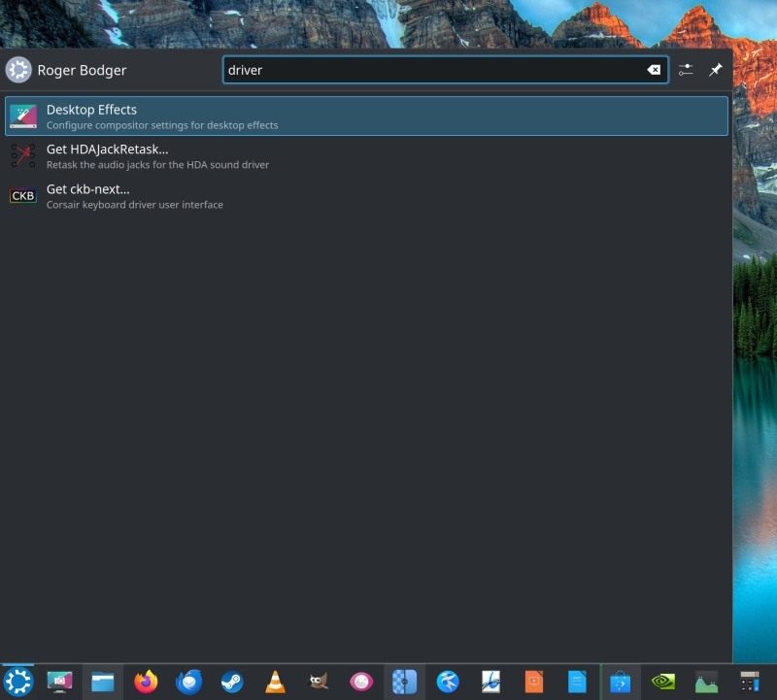Image resolution: width=777 pixels, height=700 pixels.
Task: Open VLC media player
Action: [274, 682]
